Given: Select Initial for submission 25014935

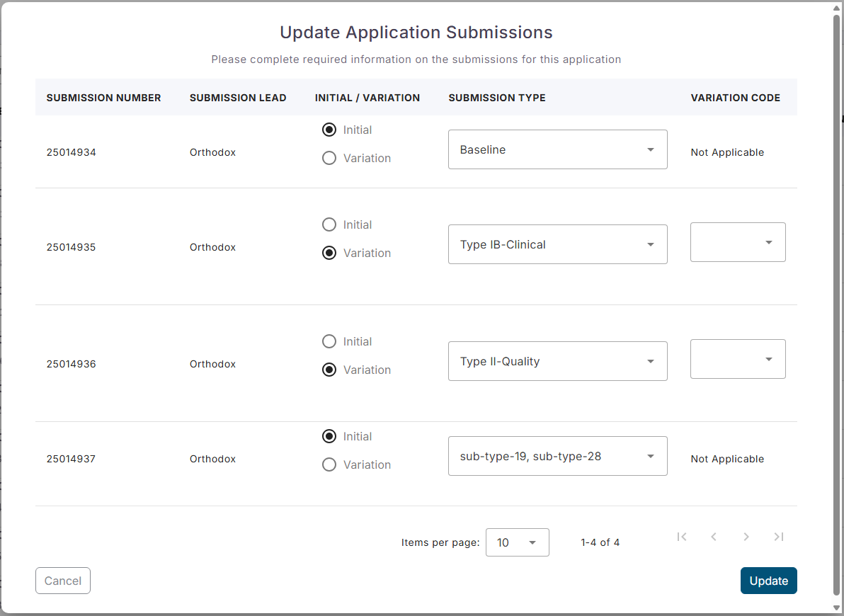Looking at the screenshot, I should 329,224.
